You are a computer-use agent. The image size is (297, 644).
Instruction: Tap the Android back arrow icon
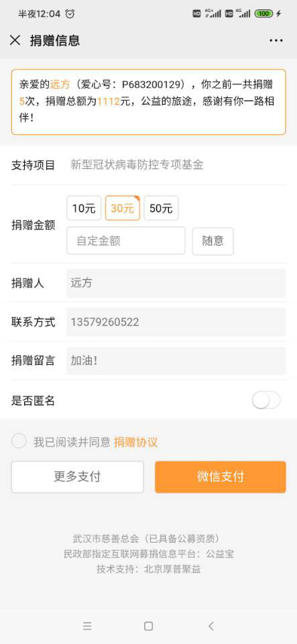(211, 626)
